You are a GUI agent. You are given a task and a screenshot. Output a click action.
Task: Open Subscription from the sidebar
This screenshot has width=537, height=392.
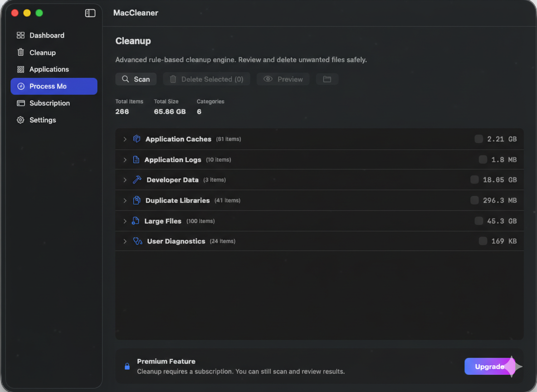[49, 103]
